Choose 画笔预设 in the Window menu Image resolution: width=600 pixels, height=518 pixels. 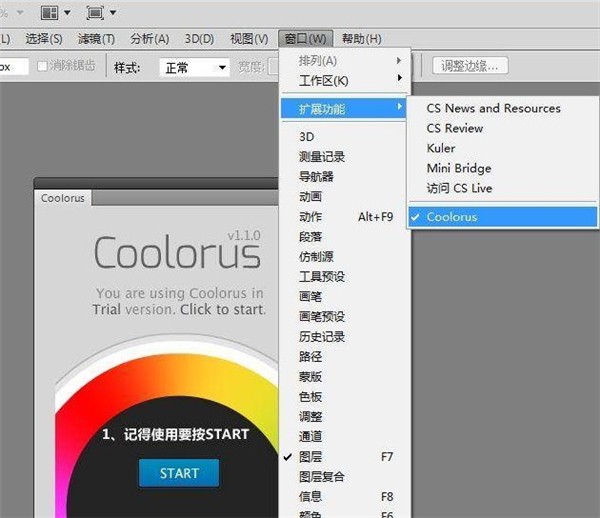346,316
